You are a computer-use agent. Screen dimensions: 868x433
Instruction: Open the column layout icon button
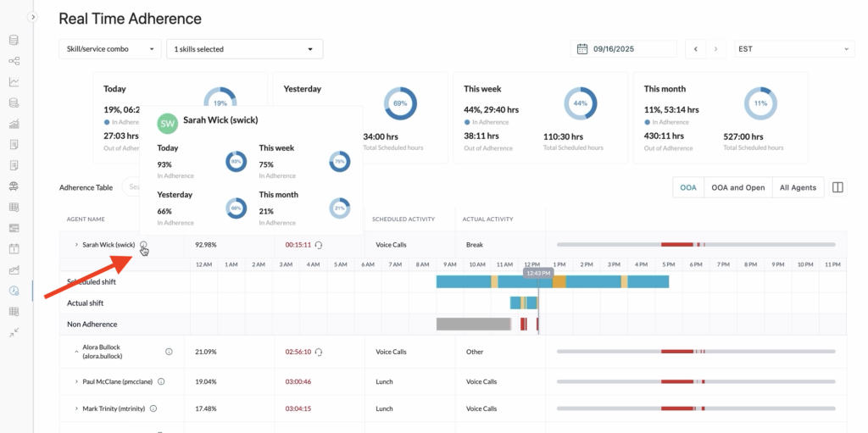(837, 187)
